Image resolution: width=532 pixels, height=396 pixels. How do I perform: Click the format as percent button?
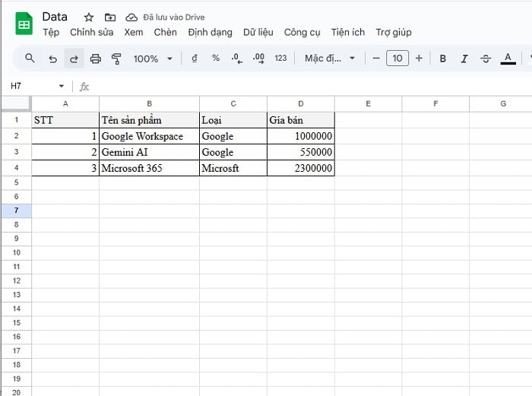click(216, 59)
